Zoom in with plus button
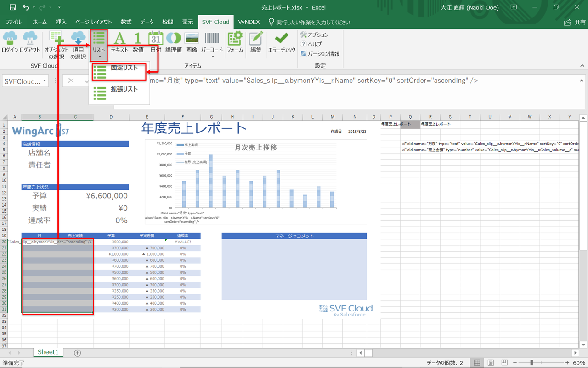This screenshot has height=368, width=588. click(567, 363)
